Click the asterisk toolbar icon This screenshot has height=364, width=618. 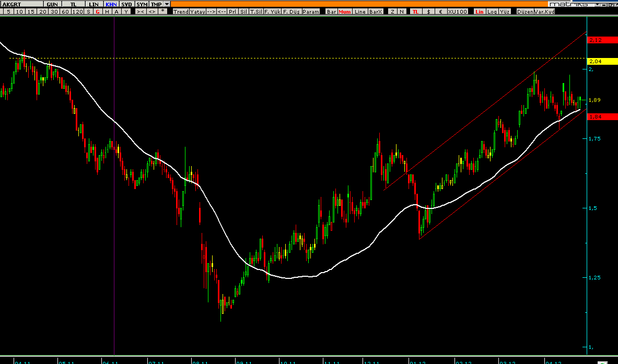coord(163,11)
